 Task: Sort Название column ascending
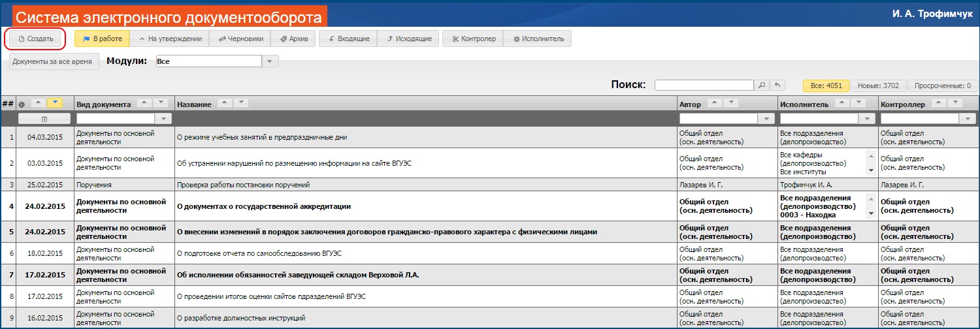pos(224,103)
